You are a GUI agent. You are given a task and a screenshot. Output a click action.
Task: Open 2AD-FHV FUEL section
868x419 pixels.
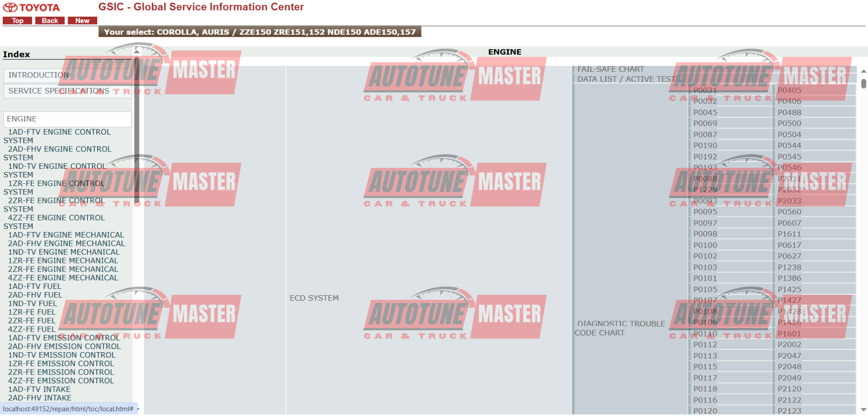point(35,295)
